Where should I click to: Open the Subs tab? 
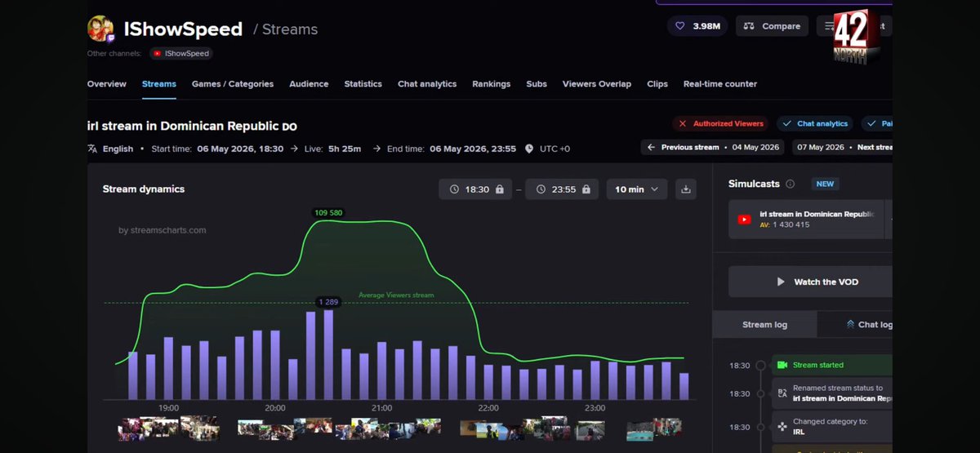point(537,84)
